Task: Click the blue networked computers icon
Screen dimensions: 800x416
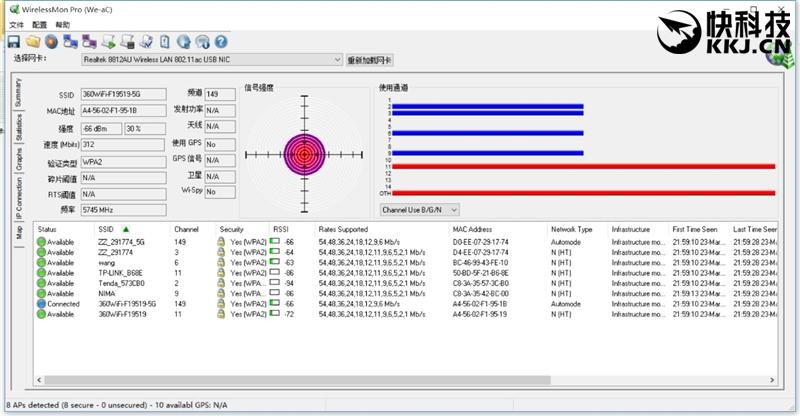Action: [x=70, y=42]
